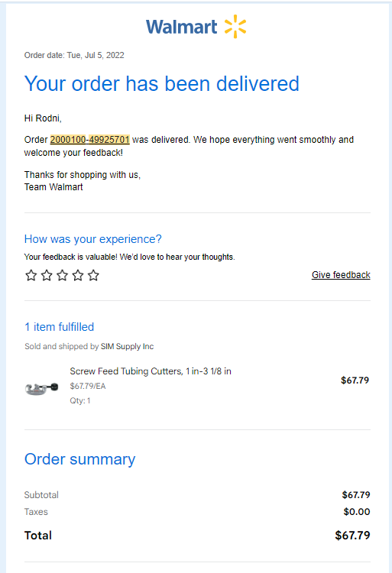The width and height of the screenshot is (392, 573).
Task: Choose the third rating star
Action: (63, 275)
